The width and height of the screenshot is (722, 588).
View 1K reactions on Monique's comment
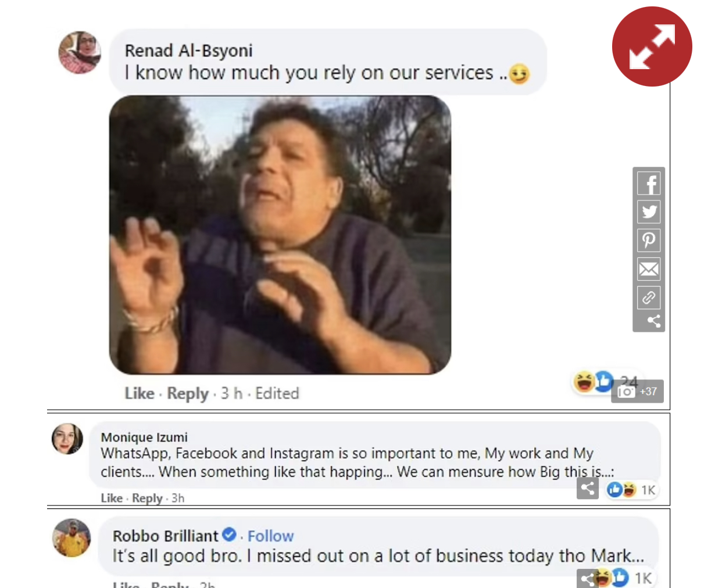[x=631, y=490]
